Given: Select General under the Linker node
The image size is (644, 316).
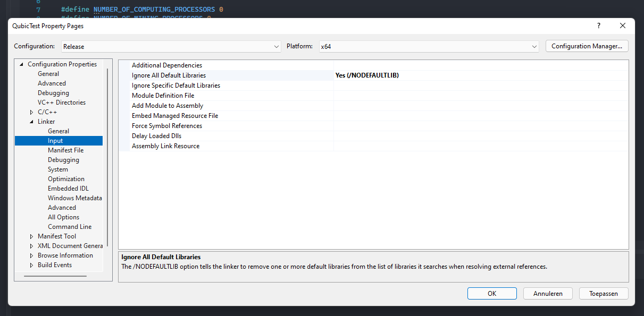Looking at the screenshot, I should coord(58,131).
